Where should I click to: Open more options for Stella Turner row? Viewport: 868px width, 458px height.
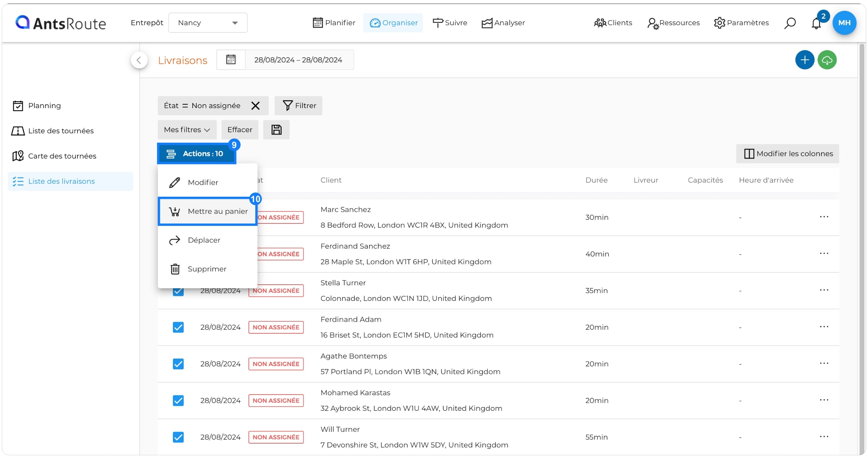824,290
